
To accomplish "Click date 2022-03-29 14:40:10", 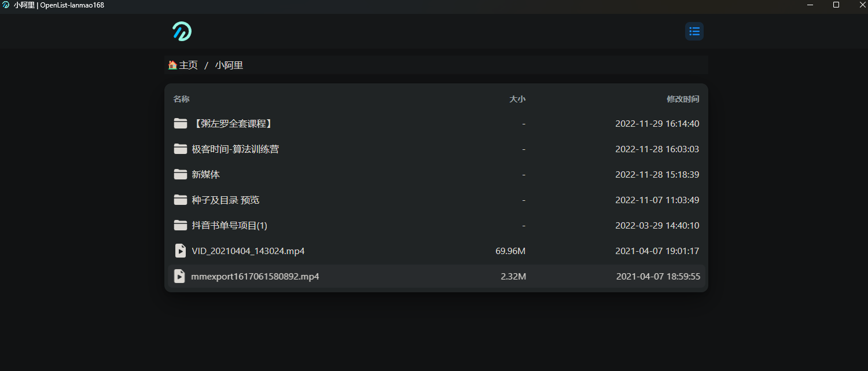I will tap(657, 225).
